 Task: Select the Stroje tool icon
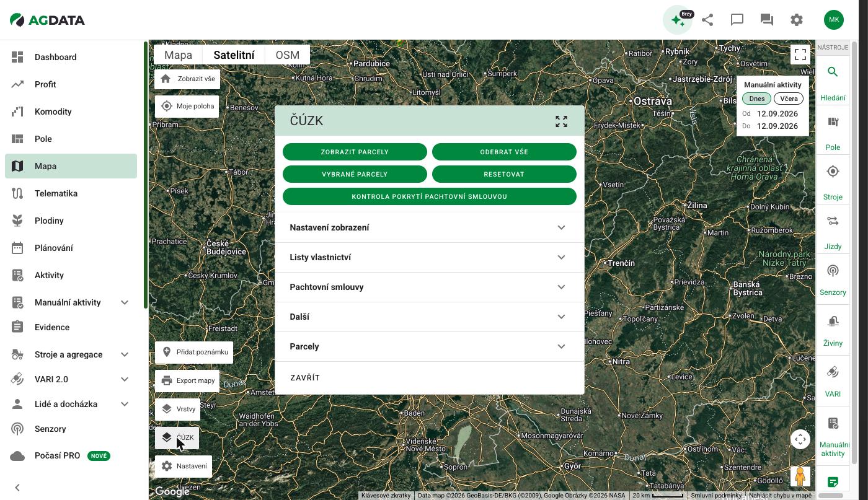[x=833, y=172]
